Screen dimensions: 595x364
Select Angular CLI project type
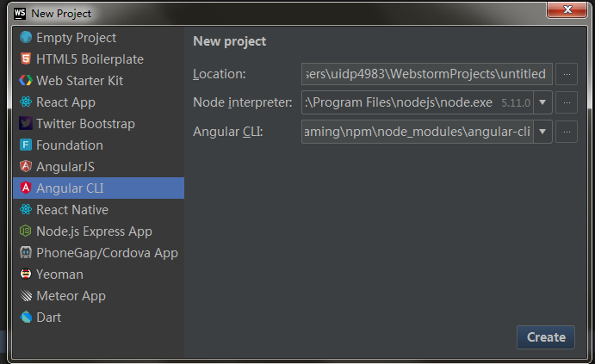click(x=71, y=188)
